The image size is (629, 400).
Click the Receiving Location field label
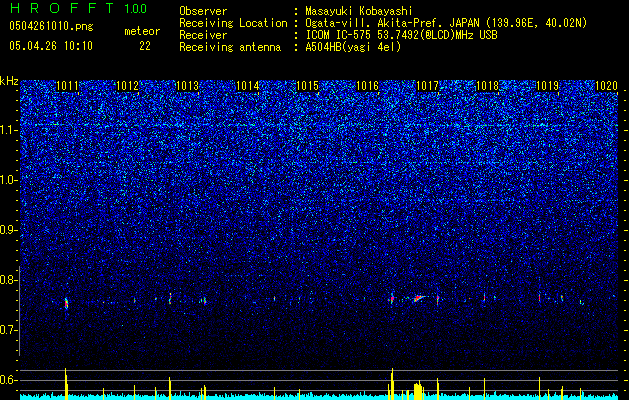(233, 23)
